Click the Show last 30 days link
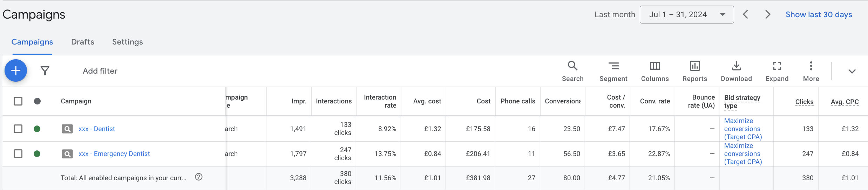This screenshot has width=868, height=190. point(819,15)
